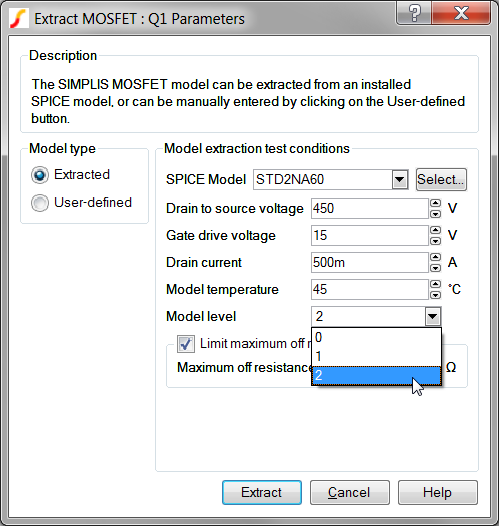Select the User-defined model type radio button

pos(40,203)
